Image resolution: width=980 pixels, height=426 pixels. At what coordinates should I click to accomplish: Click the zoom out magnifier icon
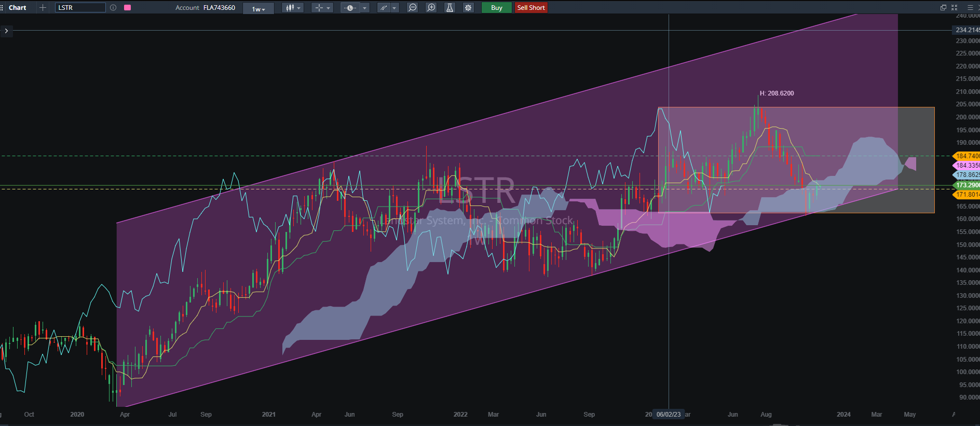[x=412, y=8]
